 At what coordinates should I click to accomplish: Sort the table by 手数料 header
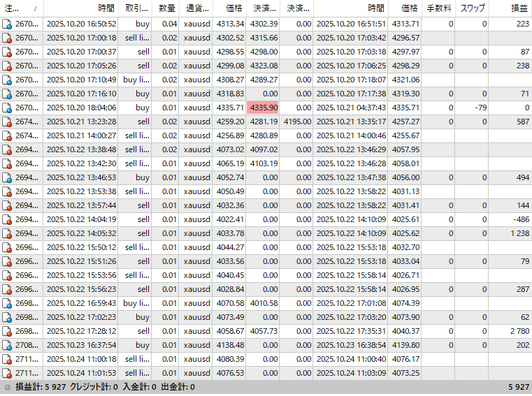coord(438,8)
